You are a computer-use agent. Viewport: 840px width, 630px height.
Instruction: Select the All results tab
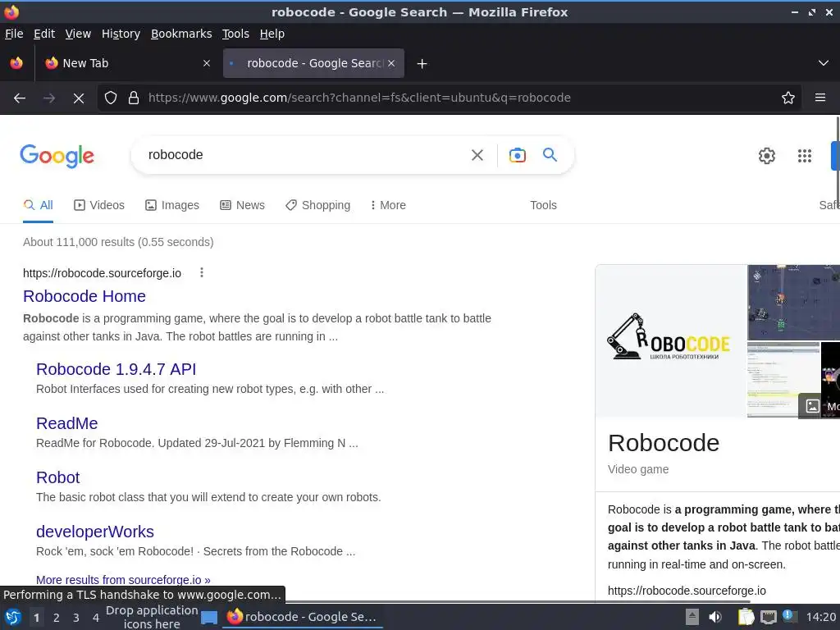click(38, 205)
